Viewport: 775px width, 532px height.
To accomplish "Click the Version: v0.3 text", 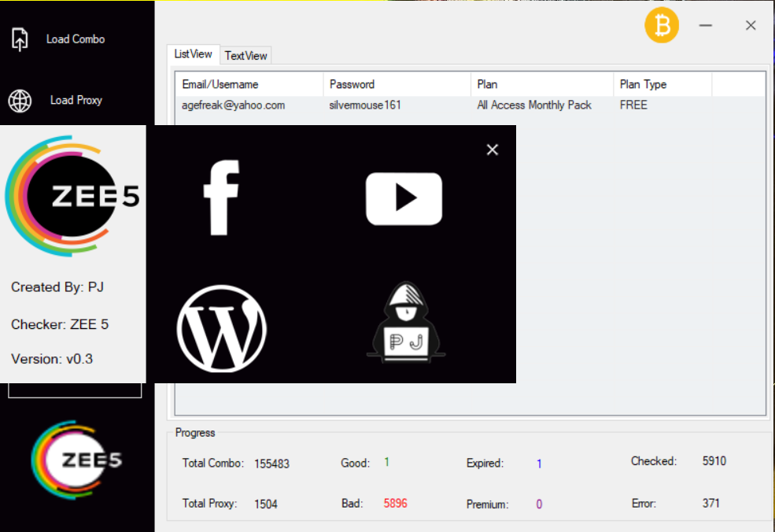I will coord(52,358).
